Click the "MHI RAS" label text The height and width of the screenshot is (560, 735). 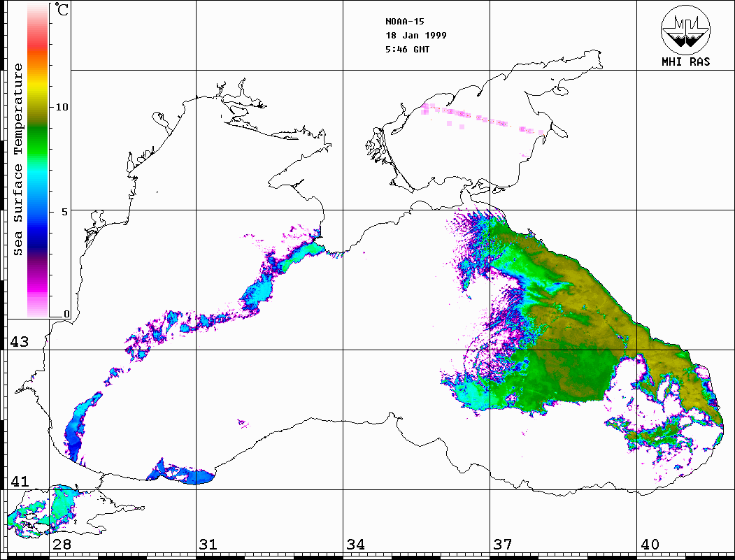pyautogui.click(x=685, y=62)
